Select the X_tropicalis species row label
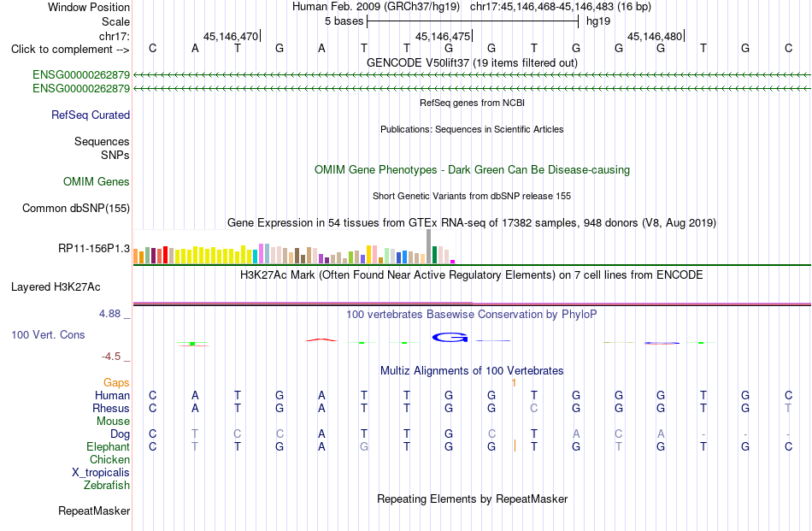Screen dimensions: 812x531 101,473
